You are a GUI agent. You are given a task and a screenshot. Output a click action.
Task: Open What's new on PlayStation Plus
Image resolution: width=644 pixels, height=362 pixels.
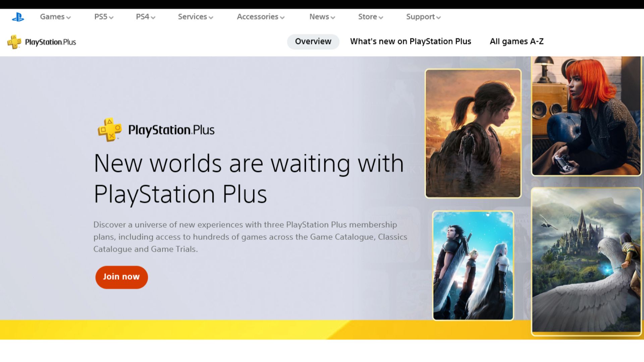point(411,42)
